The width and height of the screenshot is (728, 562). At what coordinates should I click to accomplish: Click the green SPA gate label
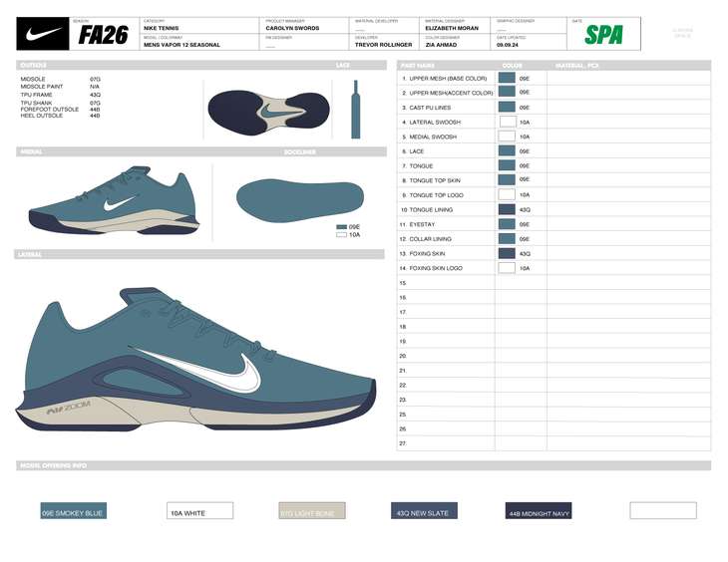[x=603, y=35]
